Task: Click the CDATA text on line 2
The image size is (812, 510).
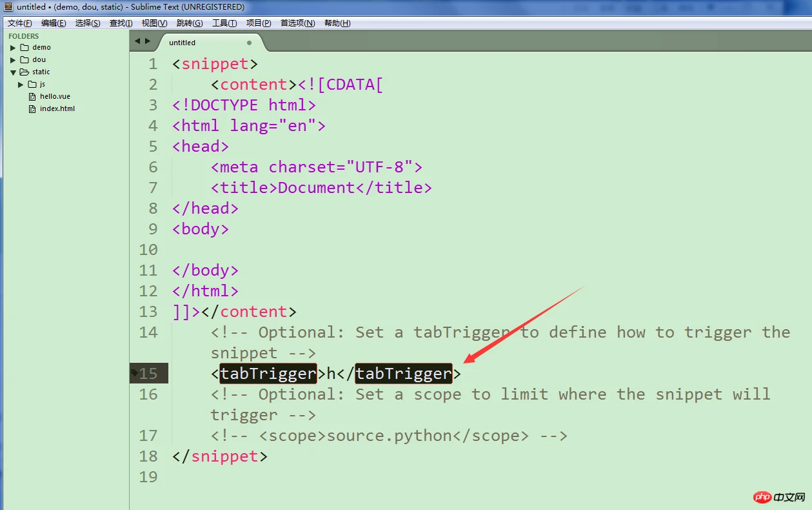Action: [x=355, y=85]
